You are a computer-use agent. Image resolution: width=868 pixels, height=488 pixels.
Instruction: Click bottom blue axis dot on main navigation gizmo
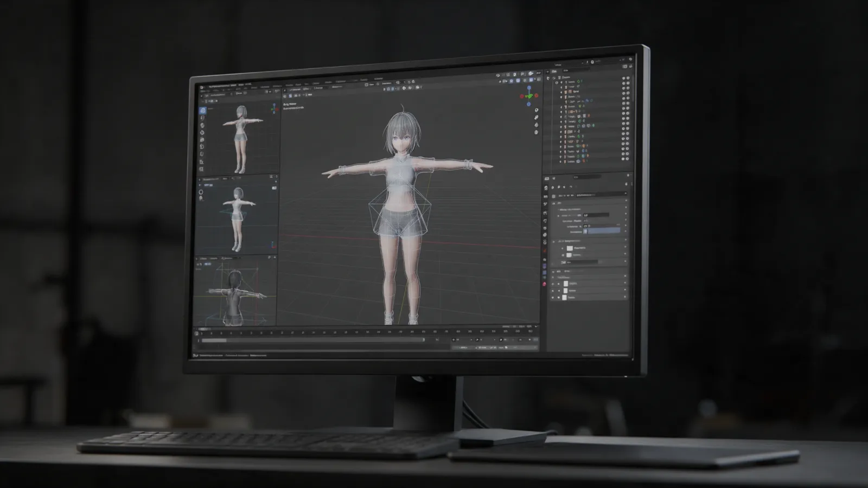529,104
